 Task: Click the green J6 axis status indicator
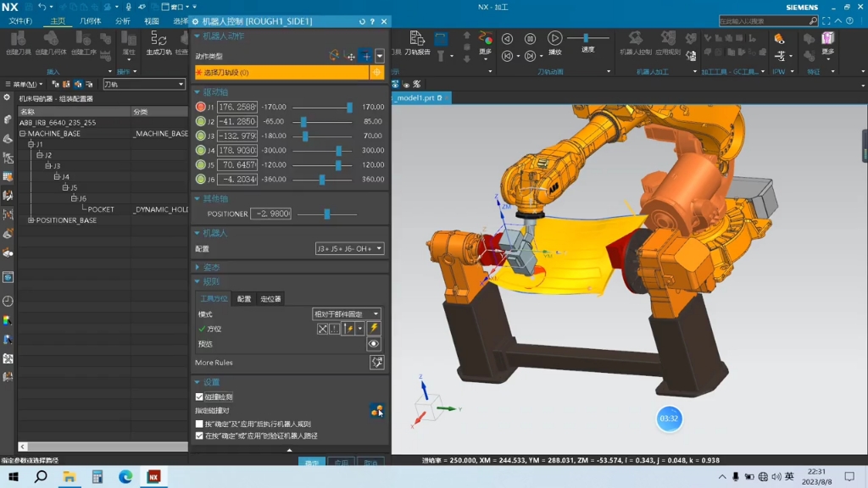click(x=200, y=180)
